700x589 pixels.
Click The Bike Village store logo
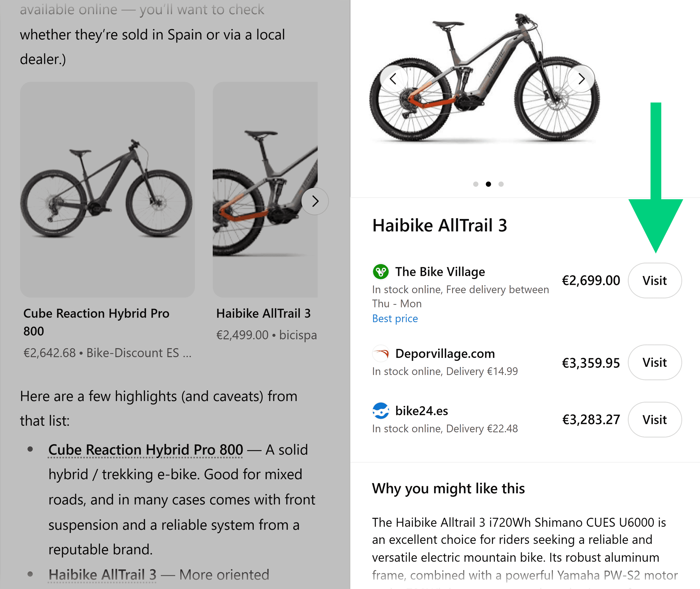tap(381, 271)
